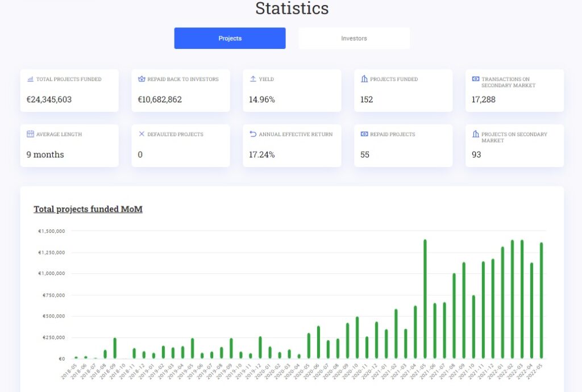Click the €10,682,862 repaid value
Viewport: 582px width, 392px height.
[160, 99]
